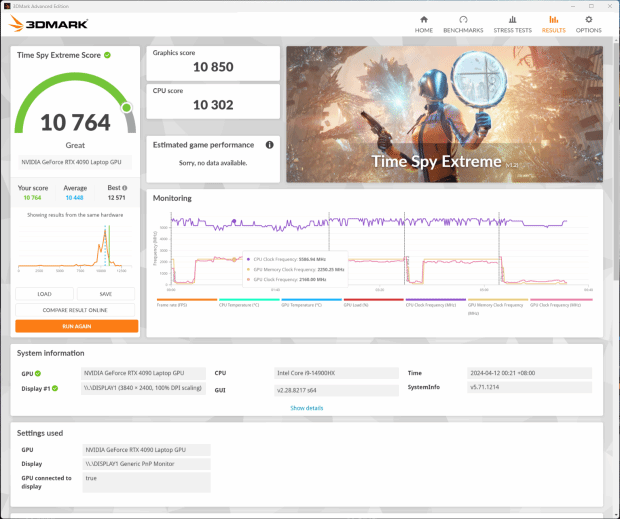620x519 pixels.
Task: Click the gauge score 10 764
Action: 75,122
